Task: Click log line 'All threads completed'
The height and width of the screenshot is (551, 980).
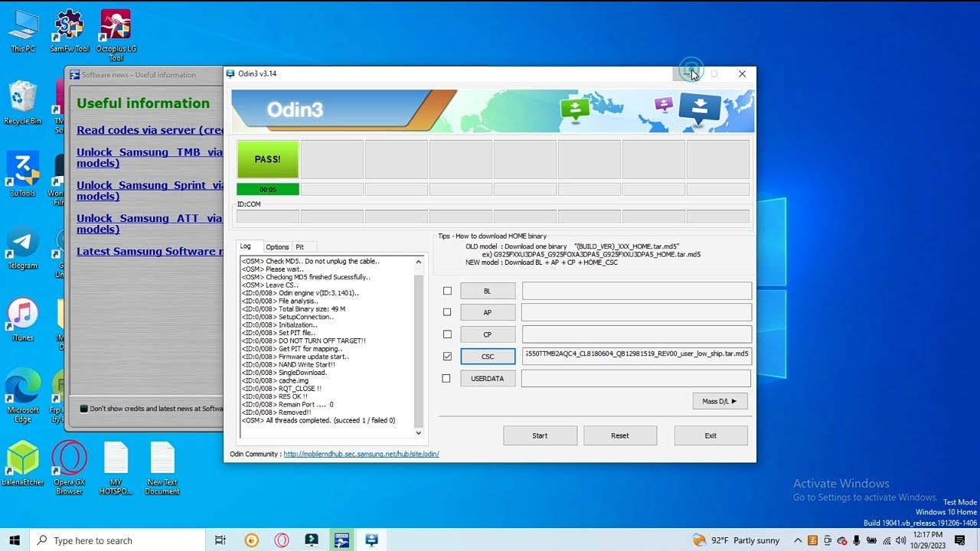Action: click(318, 420)
